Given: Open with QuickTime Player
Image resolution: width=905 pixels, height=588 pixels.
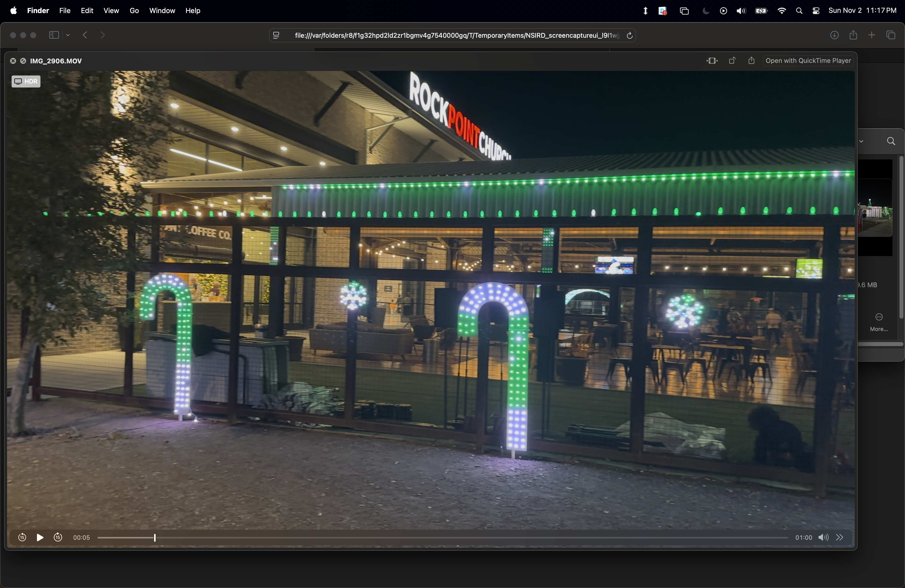Looking at the screenshot, I should tap(808, 61).
